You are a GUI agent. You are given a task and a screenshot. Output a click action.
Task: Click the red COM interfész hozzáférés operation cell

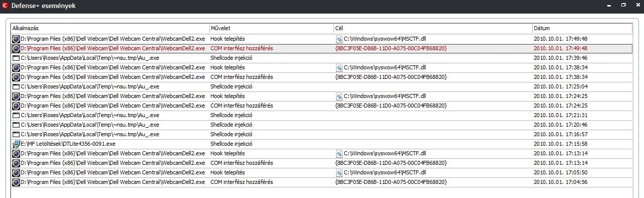click(x=242, y=48)
